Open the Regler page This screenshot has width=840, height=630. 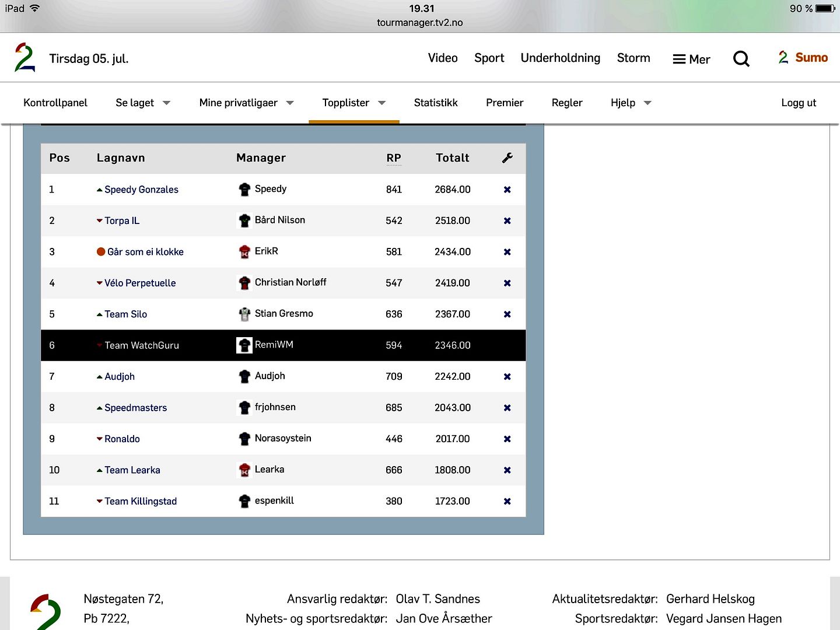[x=567, y=103]
